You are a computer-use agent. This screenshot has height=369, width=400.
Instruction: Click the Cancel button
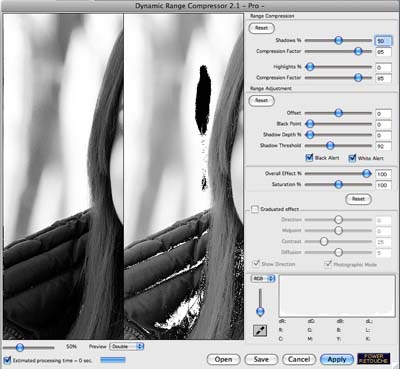coord(299,359)
